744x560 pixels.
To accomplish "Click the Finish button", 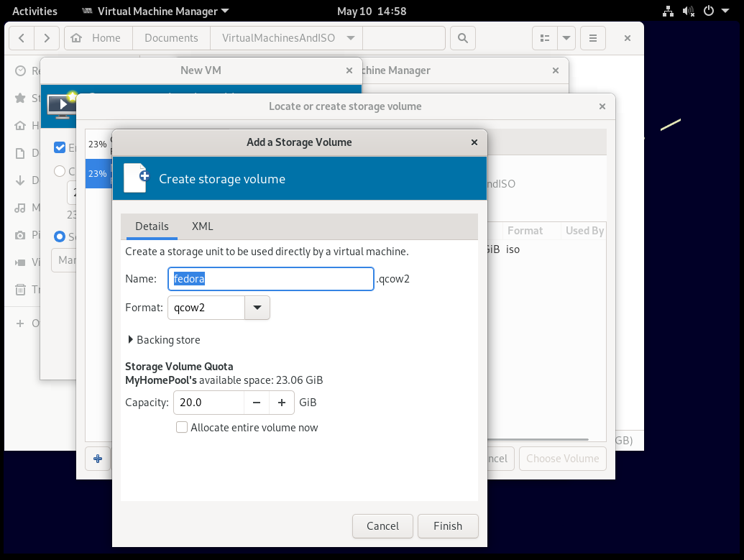I will [447, 526].
